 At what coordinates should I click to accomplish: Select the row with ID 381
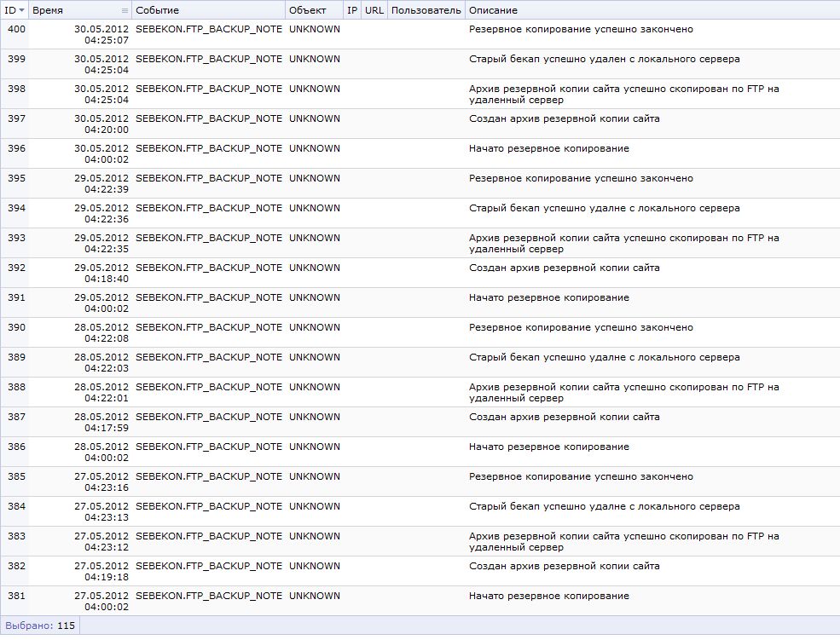[x=15, y=596]
